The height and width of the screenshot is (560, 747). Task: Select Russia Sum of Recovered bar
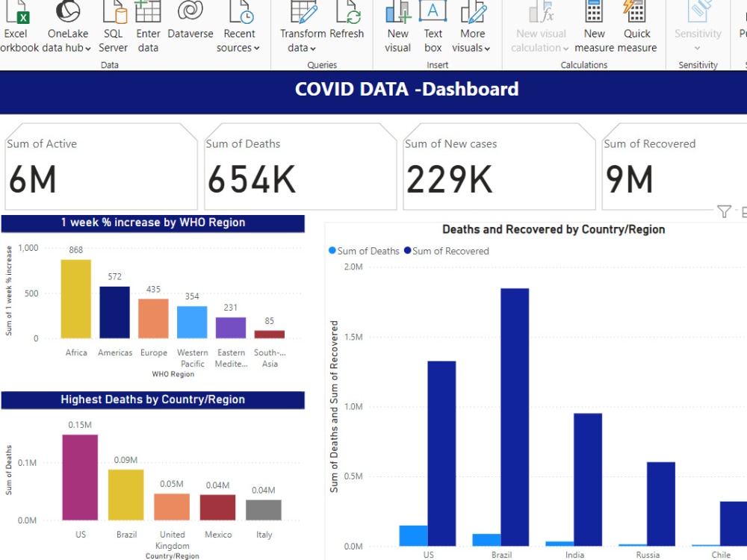click(x=661, y=504)
